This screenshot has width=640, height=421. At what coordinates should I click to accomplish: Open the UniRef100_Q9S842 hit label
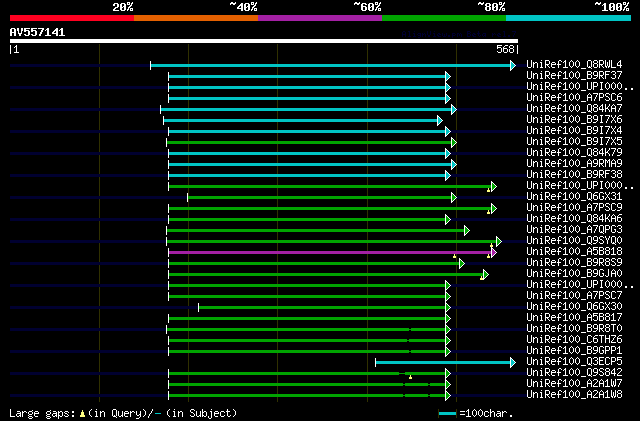[574, 373]
